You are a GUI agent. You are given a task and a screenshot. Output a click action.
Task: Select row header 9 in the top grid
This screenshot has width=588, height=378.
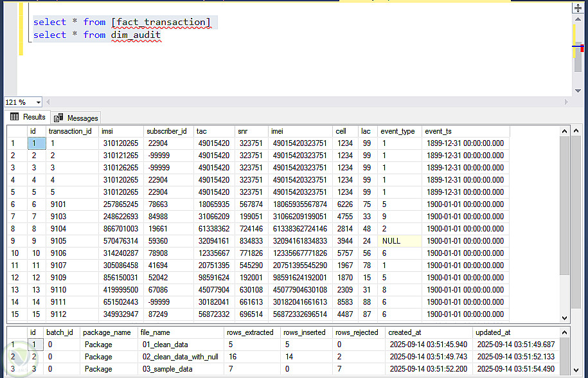pyautogui.click(x=15, y=240)
